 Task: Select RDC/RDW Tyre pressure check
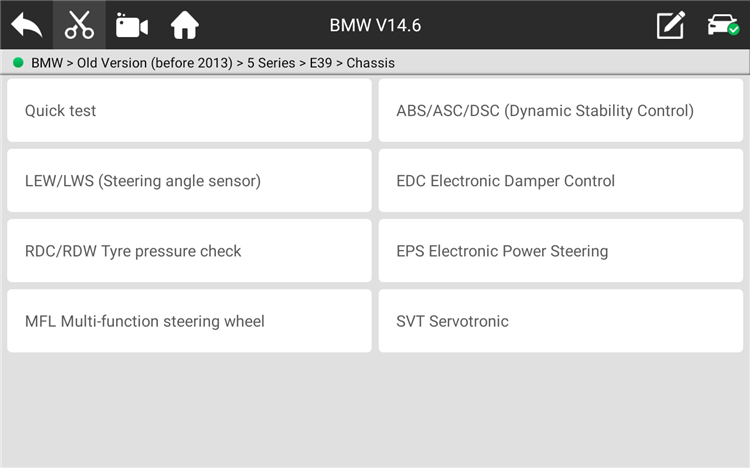click(189, 251)
